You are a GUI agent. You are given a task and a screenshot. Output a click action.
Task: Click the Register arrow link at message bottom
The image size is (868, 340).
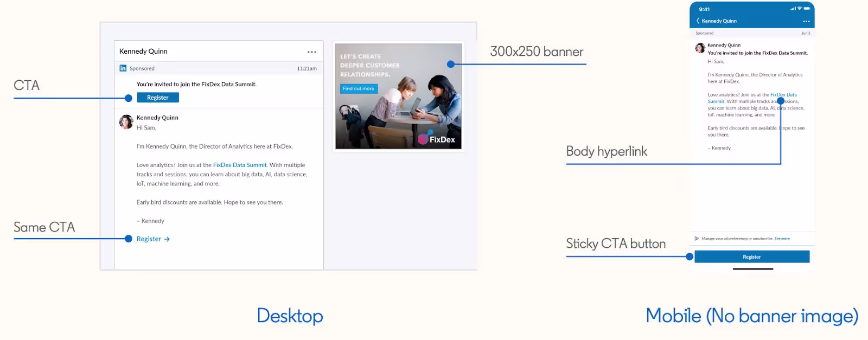click(x=153, y=239)
